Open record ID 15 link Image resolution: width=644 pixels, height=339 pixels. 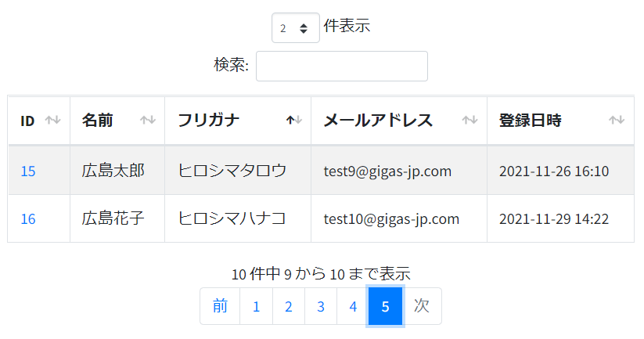coord(28,171)
